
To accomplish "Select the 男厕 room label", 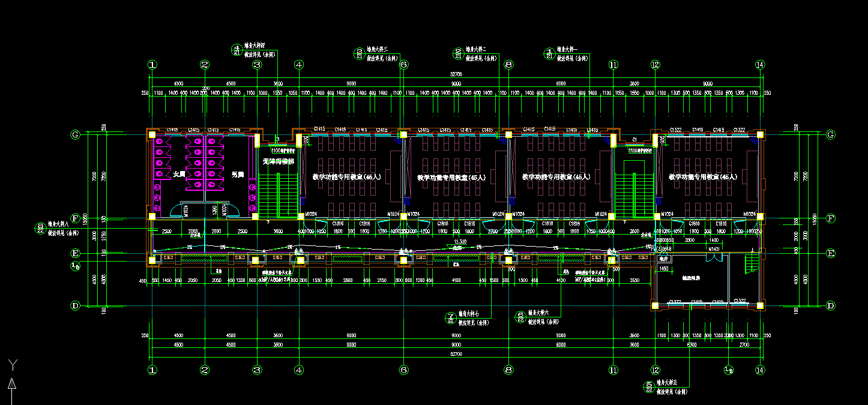I will point(237,174).
